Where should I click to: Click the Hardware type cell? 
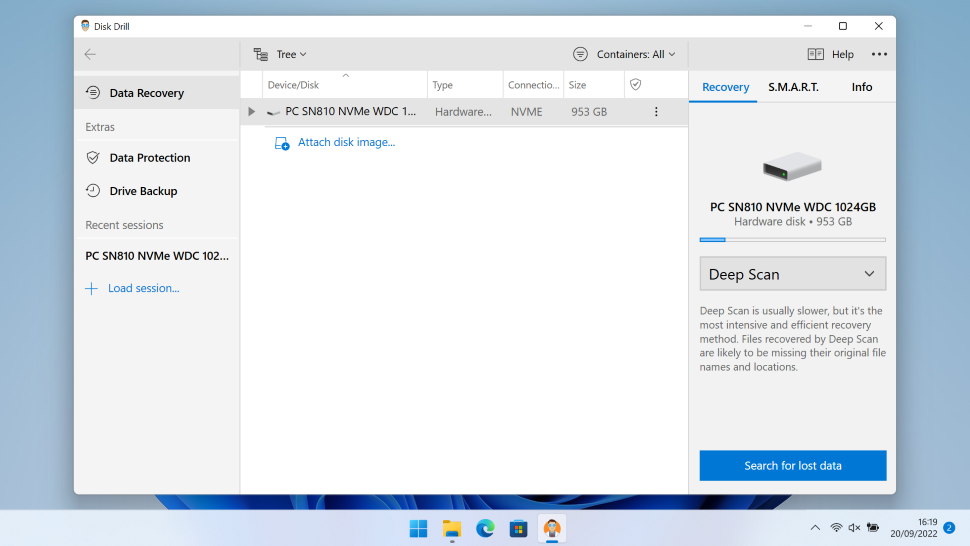point(463,112)
